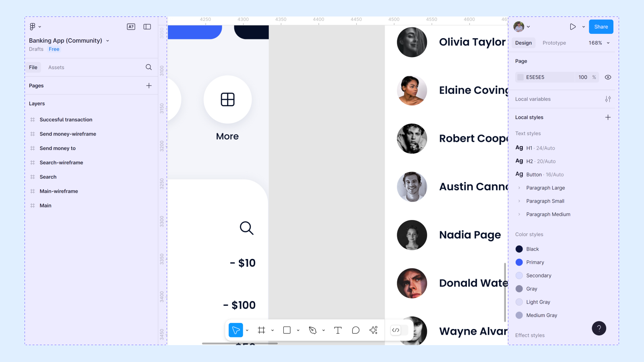The image size is (644, 362).
Task: Open the Banking App file name dropdown
Action: coord(107,41)
